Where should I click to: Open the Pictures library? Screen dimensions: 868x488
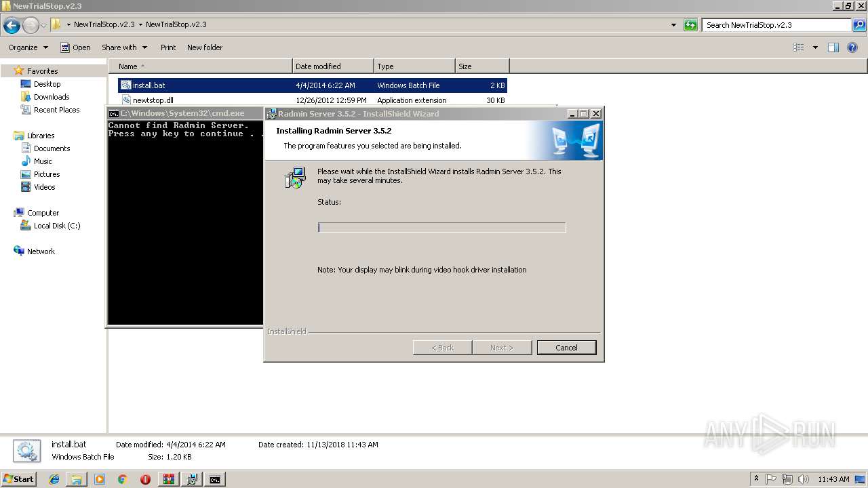[x=47, y=174]
